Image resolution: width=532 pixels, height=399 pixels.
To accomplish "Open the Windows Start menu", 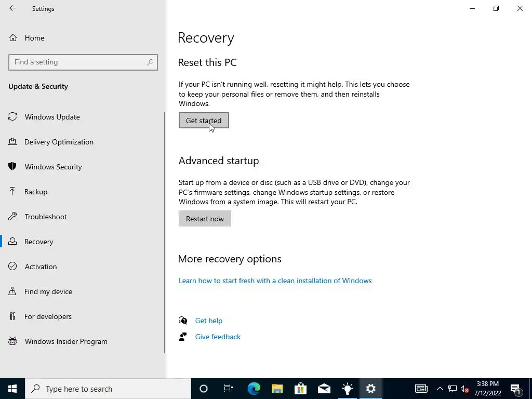I will click(12, 389).
